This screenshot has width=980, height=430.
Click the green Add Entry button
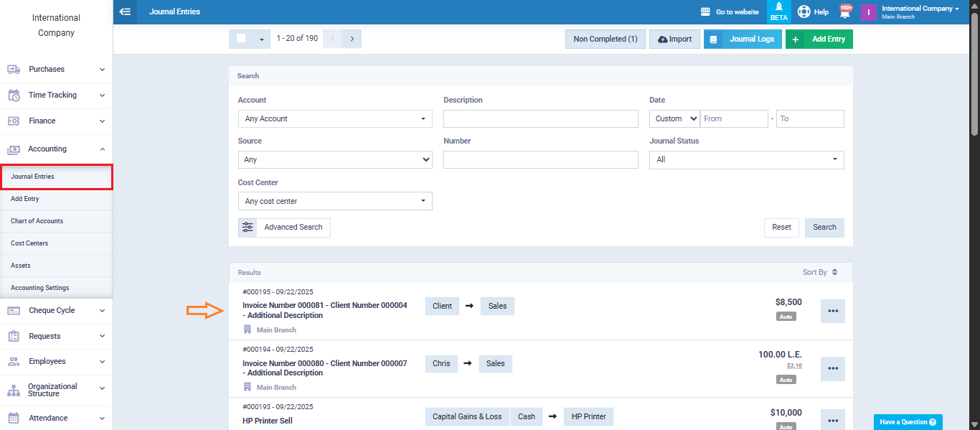click(819, 39)
